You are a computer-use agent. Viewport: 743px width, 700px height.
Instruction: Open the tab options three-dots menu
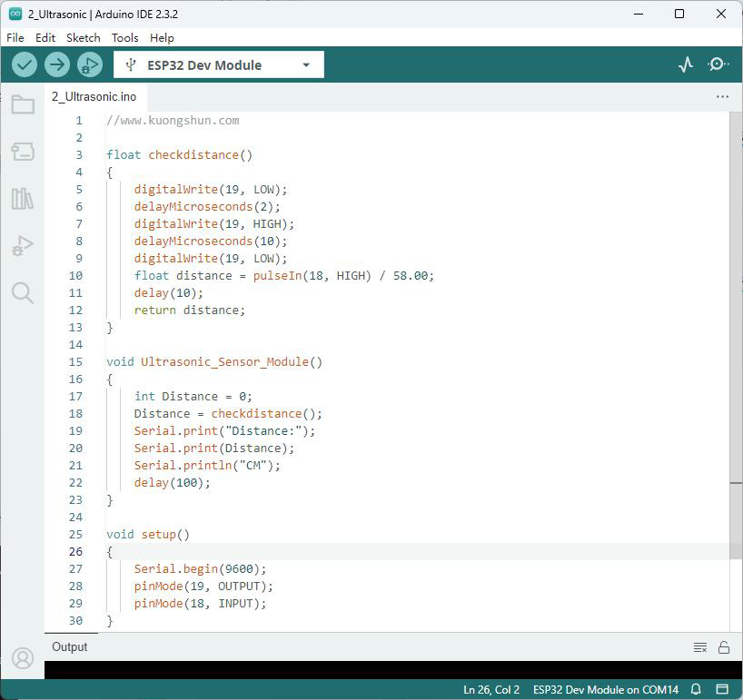tap(722, 96)
